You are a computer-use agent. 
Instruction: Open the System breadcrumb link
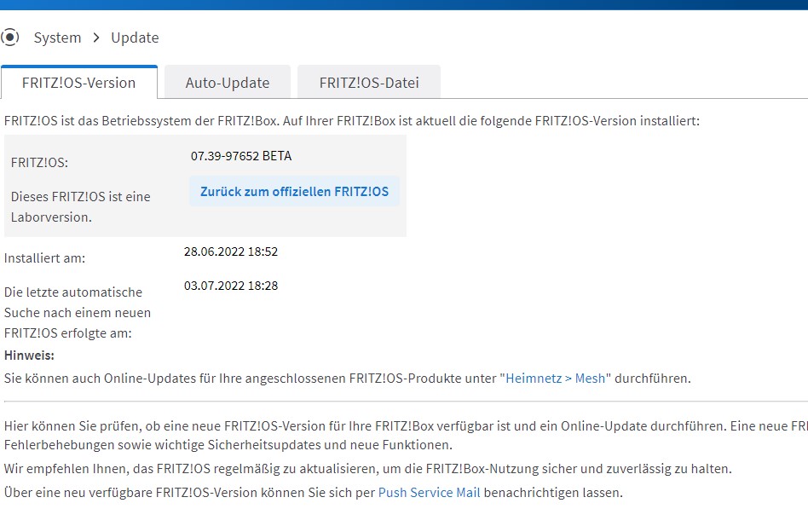tap(58, 38)
